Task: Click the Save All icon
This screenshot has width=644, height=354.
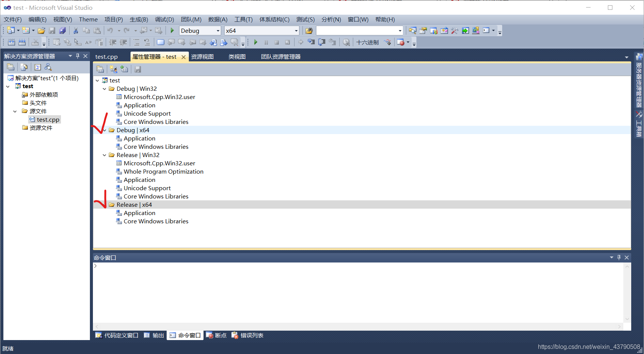Action: [x=62, y=31]
